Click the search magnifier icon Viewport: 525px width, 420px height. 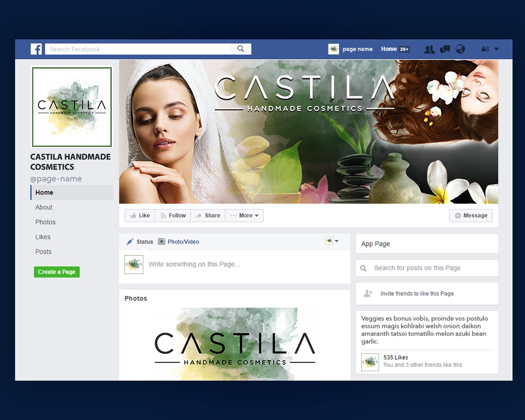pos(240,48)
